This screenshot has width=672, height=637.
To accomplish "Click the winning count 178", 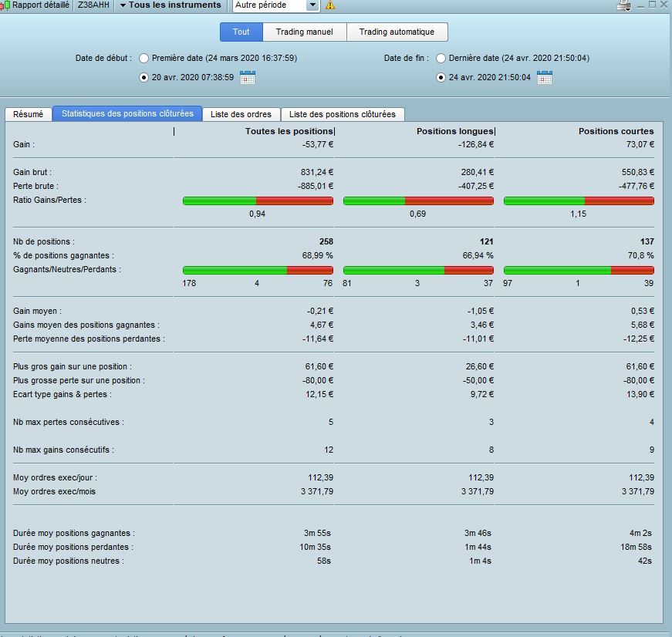I will click(x=189, y=283).
